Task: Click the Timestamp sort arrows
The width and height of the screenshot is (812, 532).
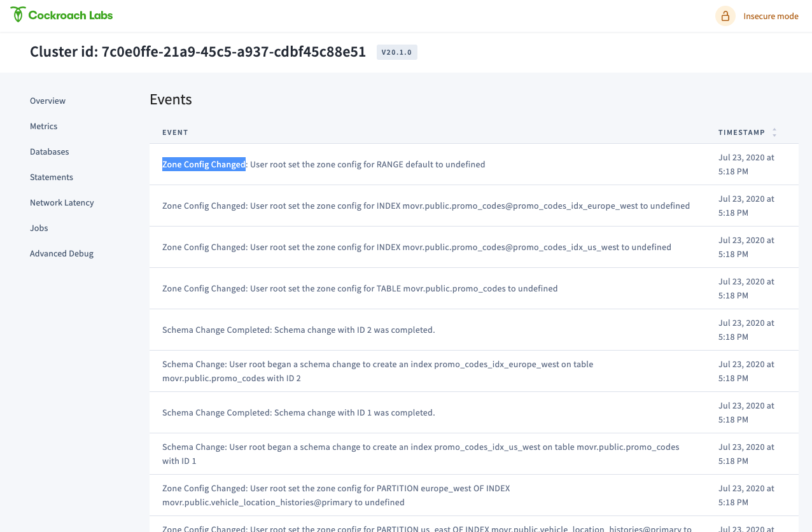Action: (x=774, y=132)
